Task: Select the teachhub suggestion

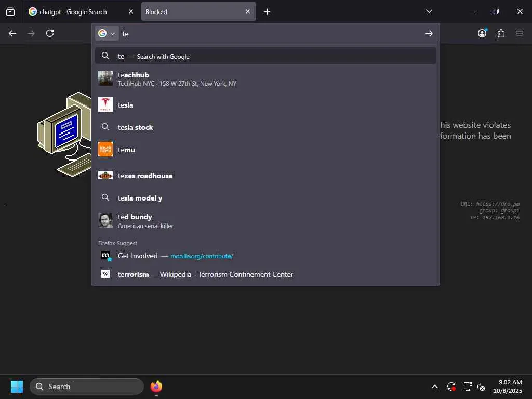Action: (x=265, y=79)
